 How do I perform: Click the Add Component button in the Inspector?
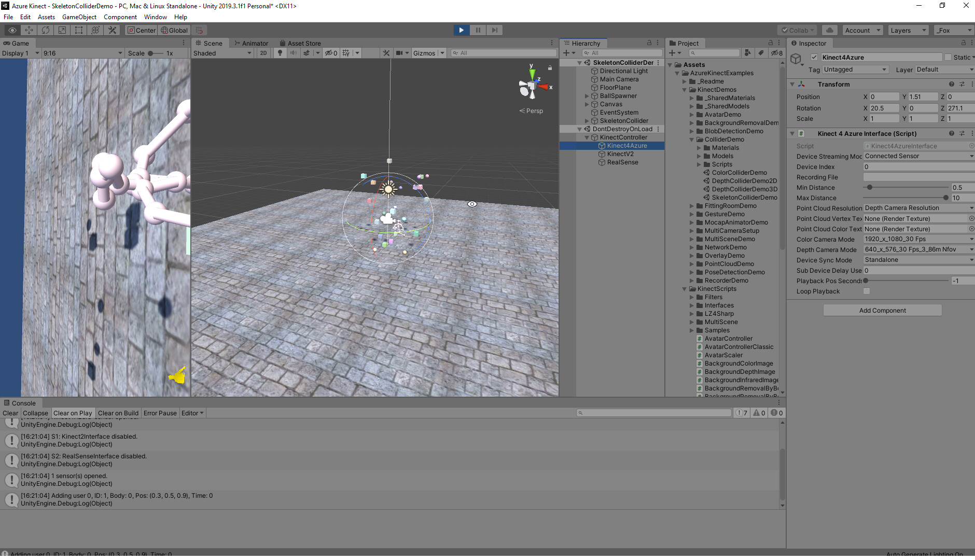tap(882, 310)
